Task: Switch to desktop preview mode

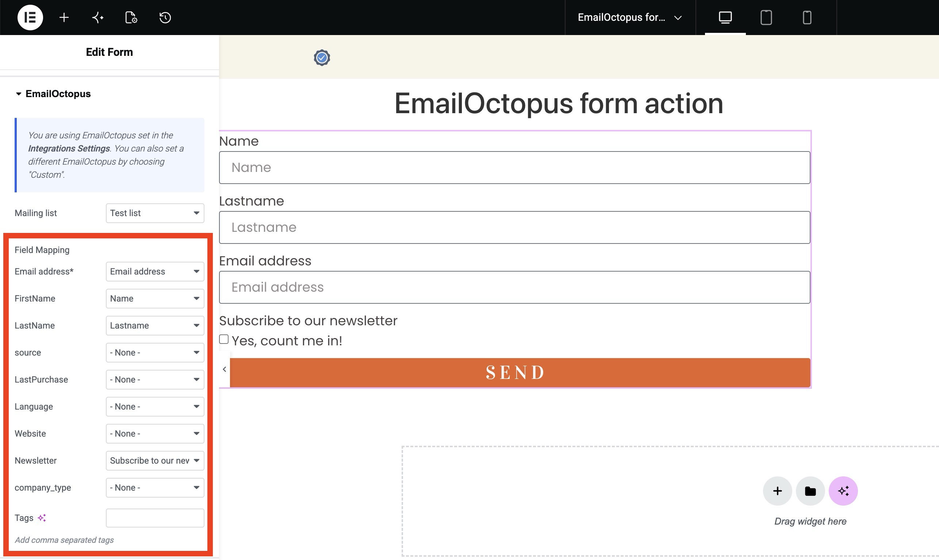Action: [725, 18]
